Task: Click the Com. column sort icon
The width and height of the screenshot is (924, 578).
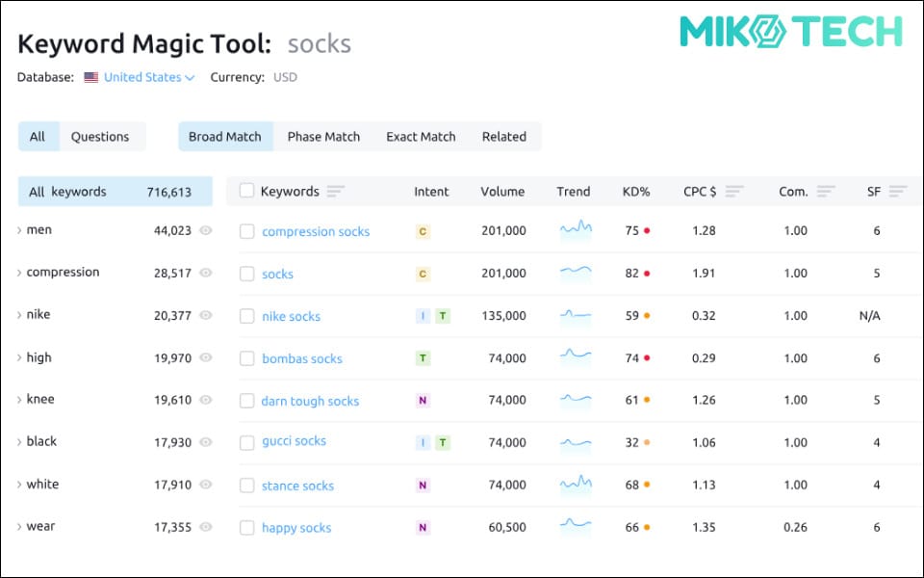Action: [x=825, y=192]
